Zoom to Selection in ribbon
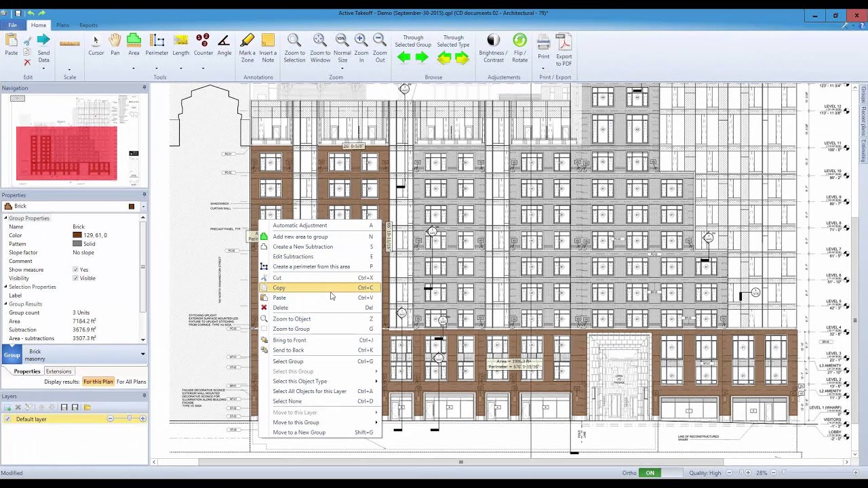 click(x=294, y=47)
